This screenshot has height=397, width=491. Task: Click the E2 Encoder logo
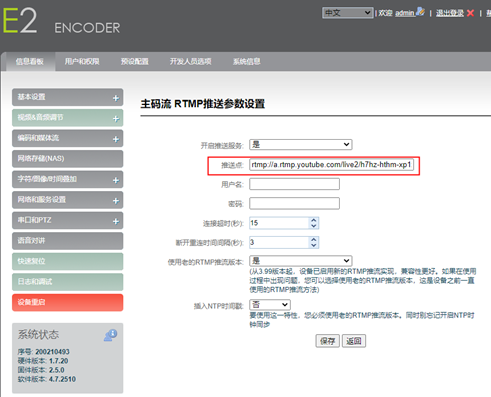tap(62, 21)
